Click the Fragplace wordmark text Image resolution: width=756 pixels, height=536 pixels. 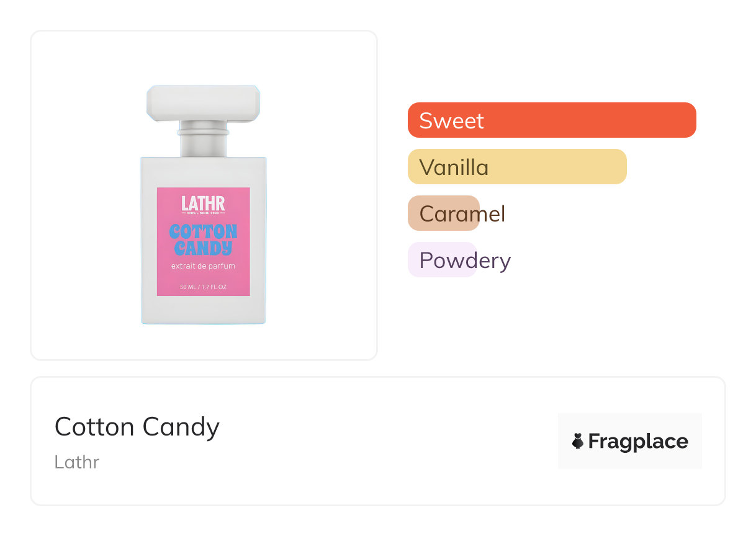638,441
